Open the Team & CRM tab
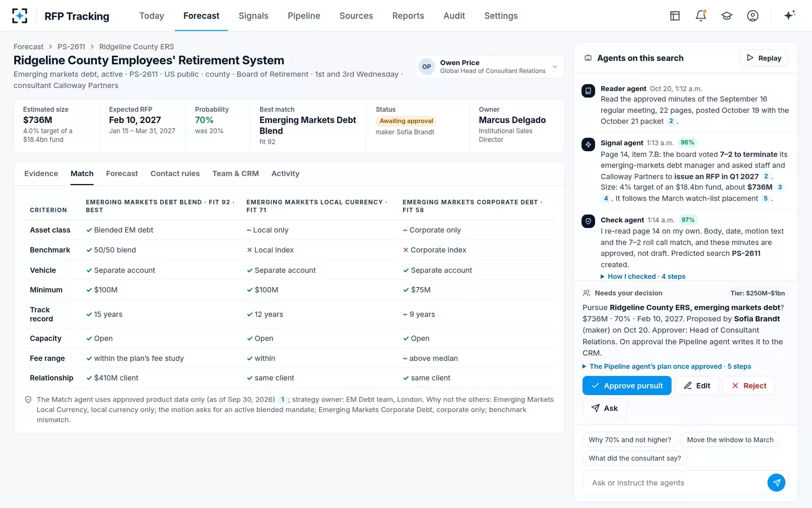 tap(236, 173)
